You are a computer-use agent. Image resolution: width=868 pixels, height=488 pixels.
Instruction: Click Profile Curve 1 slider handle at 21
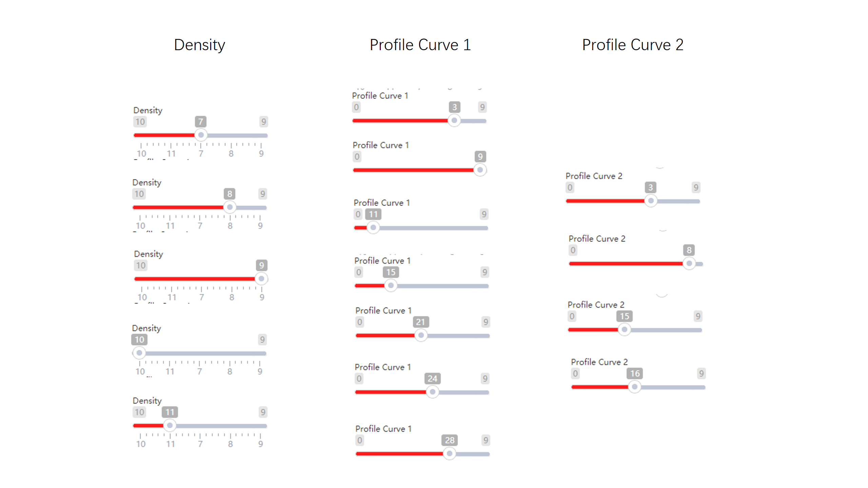pyautogui.click(x=421, y=335)
